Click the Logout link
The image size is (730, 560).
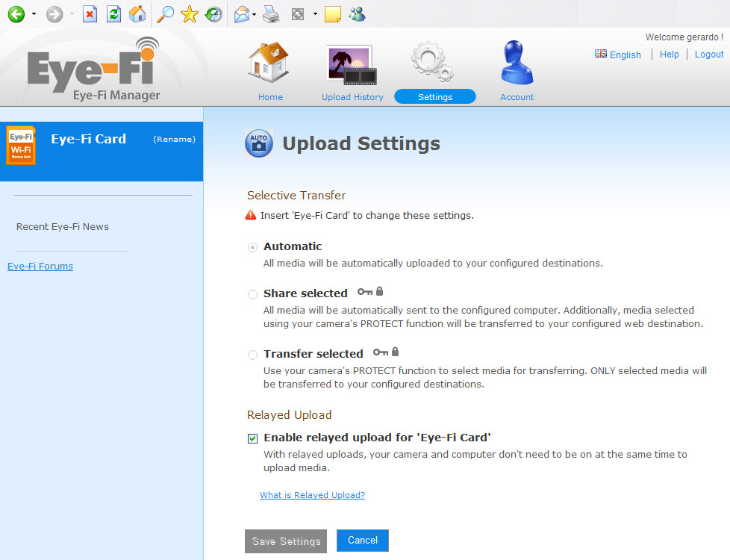(709, 54)
